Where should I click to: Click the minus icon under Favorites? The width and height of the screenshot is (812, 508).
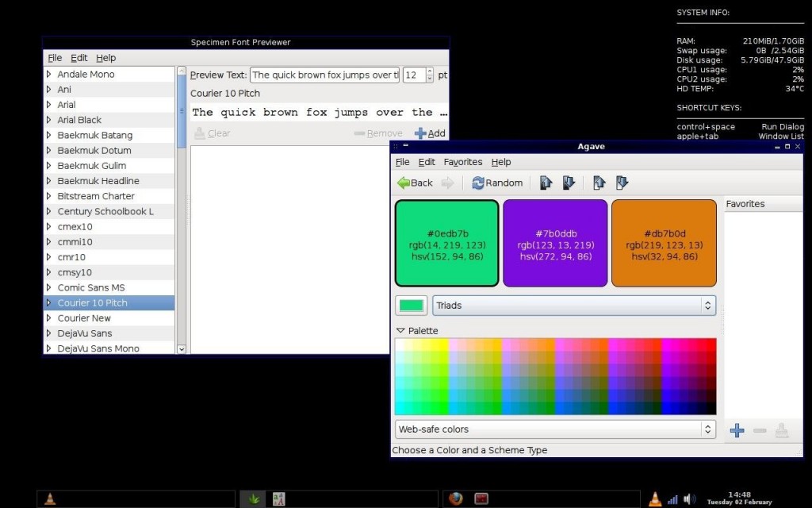tap(760, 430)
